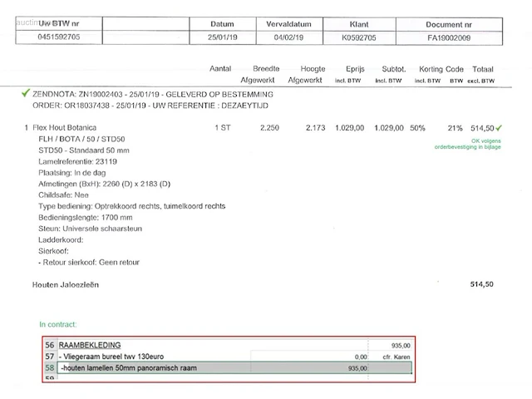Click the Aantal column header

tap(220, 68)
